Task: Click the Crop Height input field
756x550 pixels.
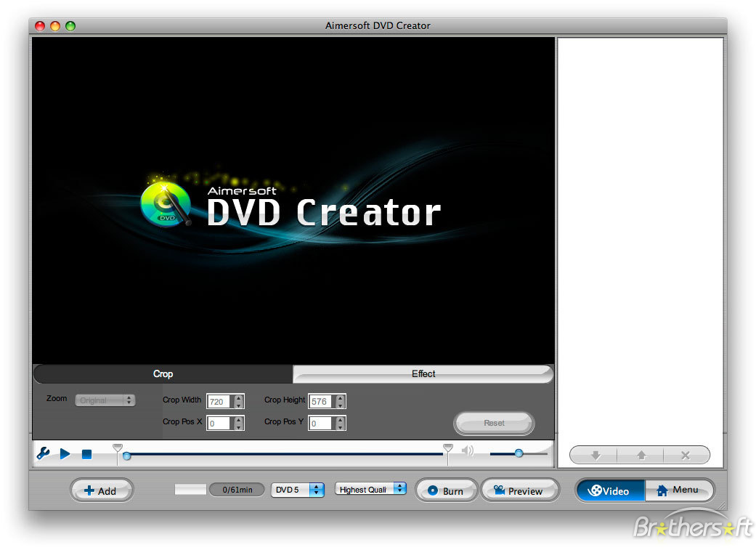Action: click(322, 401)
